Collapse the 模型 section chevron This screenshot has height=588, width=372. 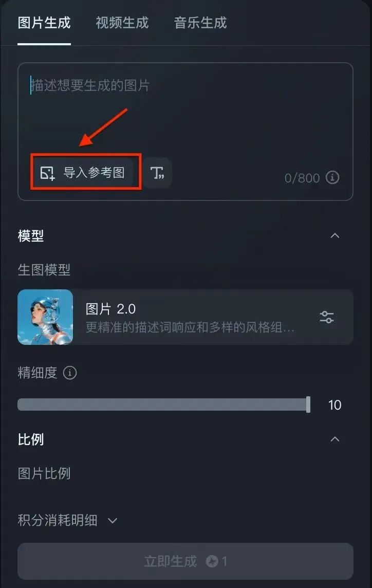(x=335, y=235)
